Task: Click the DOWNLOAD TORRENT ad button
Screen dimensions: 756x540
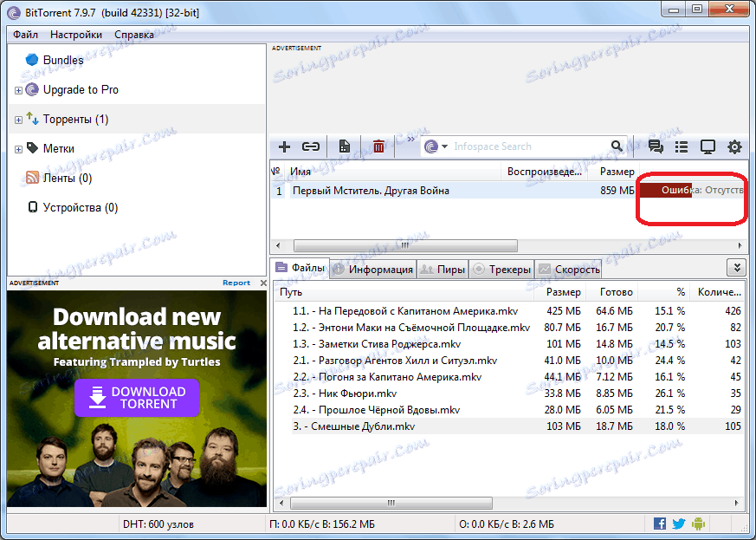Action: pos(137,398)
